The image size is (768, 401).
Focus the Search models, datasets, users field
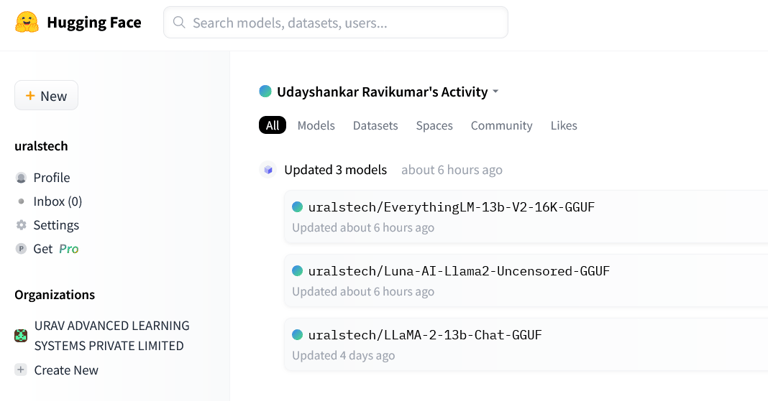coord(336,23)
